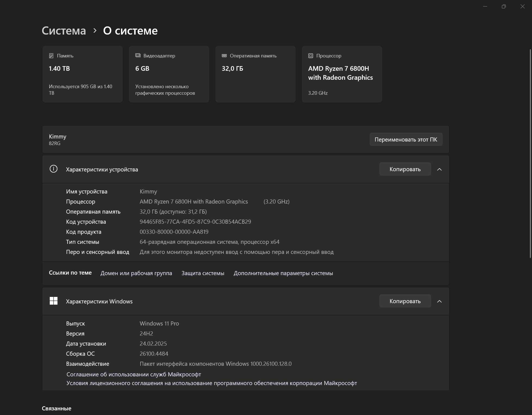Click the Имя устройства value Kimmy
The width and height of the screenshot is (532, 415).
(x=148, y=192)
